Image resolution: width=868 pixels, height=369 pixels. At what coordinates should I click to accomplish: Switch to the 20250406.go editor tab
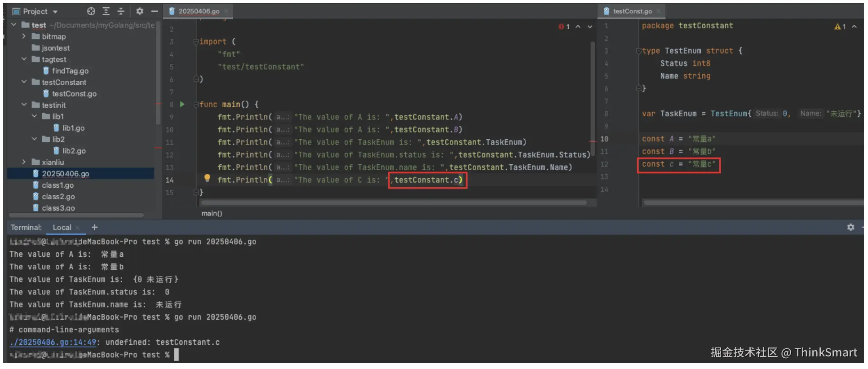coord(199,11)
